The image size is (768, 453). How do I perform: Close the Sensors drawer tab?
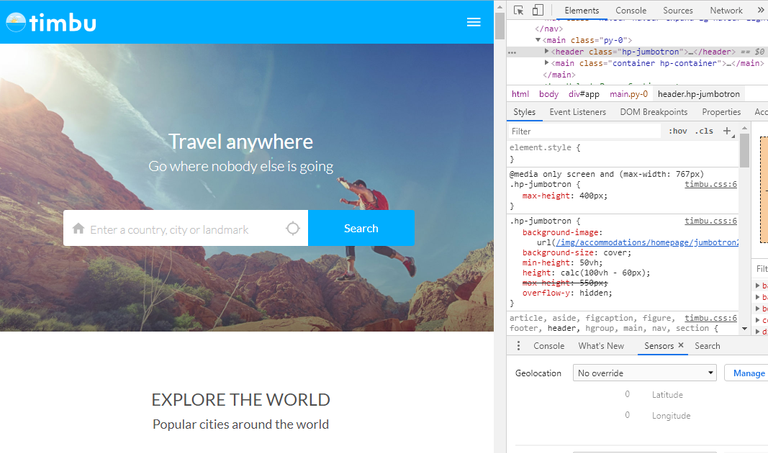681,346
